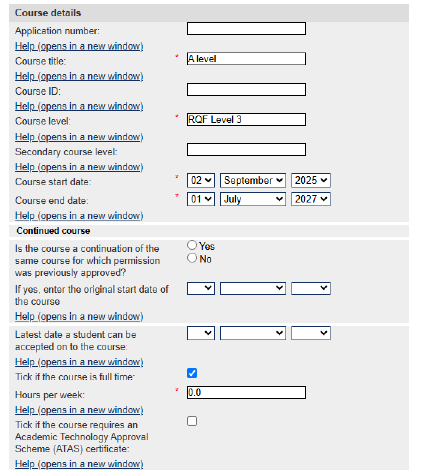Select the Yes radio button for continued course

pos(192,245)
